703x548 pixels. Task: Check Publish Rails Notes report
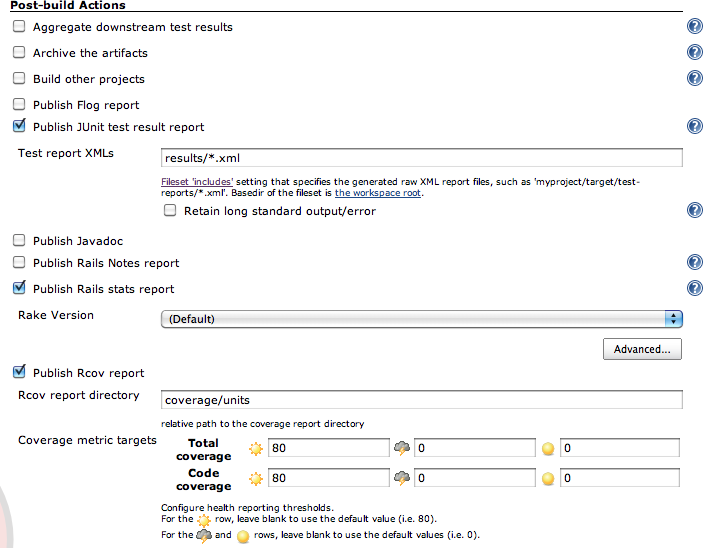coord(19,262)
